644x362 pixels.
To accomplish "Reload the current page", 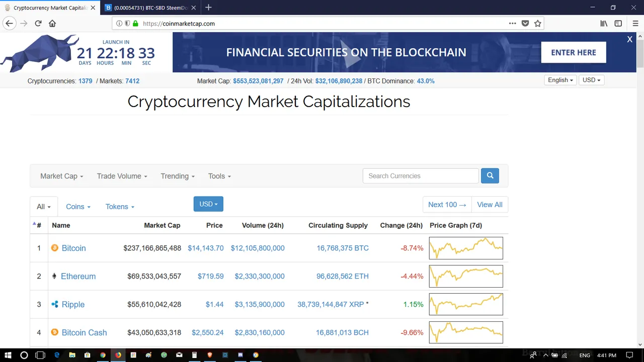I will coord(38,23).
